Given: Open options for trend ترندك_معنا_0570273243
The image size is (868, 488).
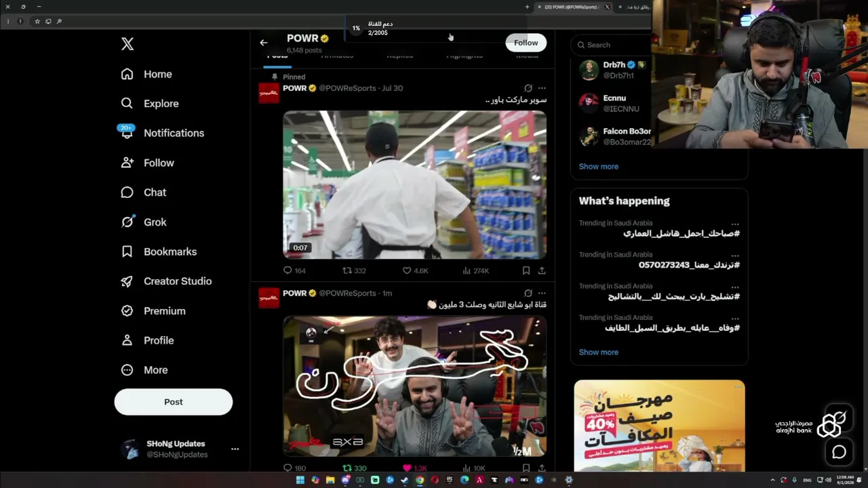Looking at the screenshot, I should (x=735, y=255).
